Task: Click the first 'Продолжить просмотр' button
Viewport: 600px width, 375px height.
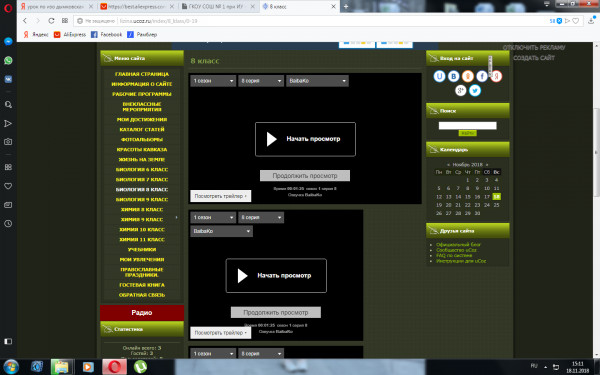Action: (x=305, y=176)
